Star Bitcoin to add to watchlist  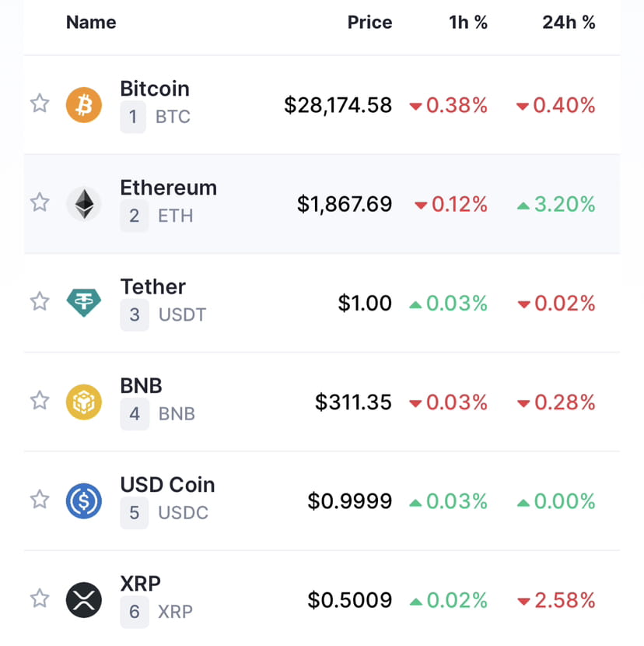click(40, 104)
